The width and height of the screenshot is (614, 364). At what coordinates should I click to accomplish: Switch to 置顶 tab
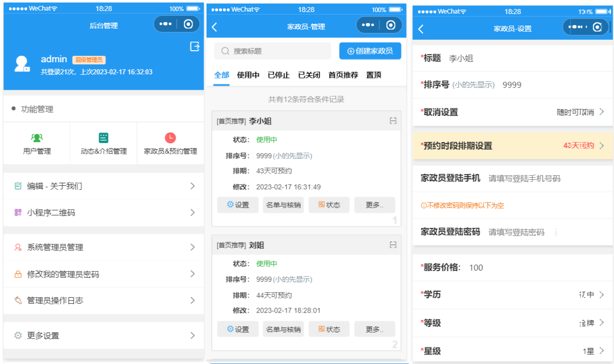374,75
